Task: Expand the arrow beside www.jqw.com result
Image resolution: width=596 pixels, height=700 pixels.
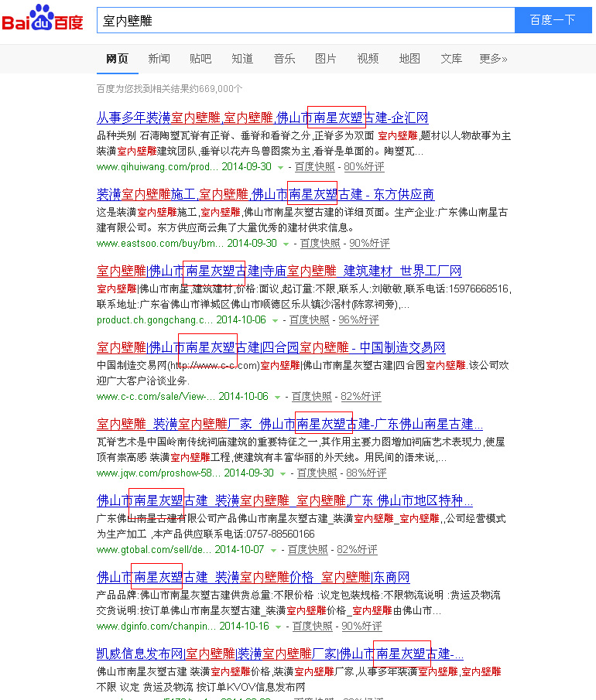Action: click(283, 474)
